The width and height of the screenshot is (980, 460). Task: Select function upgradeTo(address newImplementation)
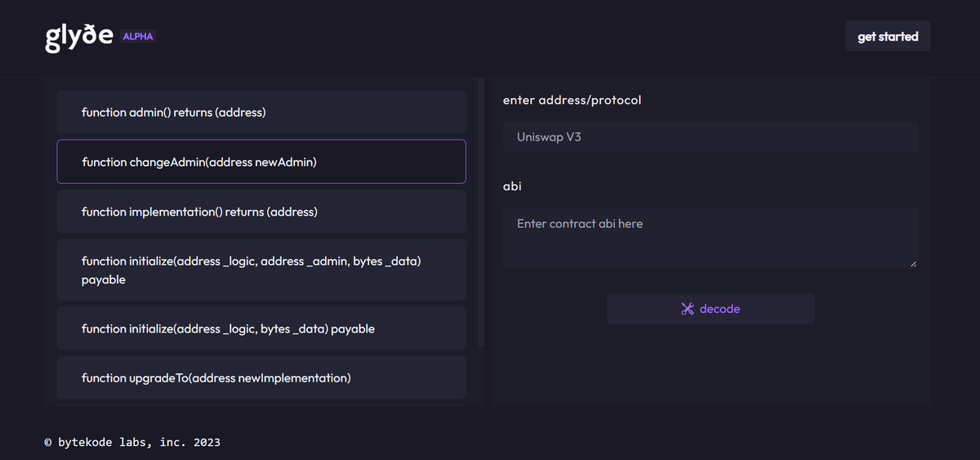[x=261, y=377]
